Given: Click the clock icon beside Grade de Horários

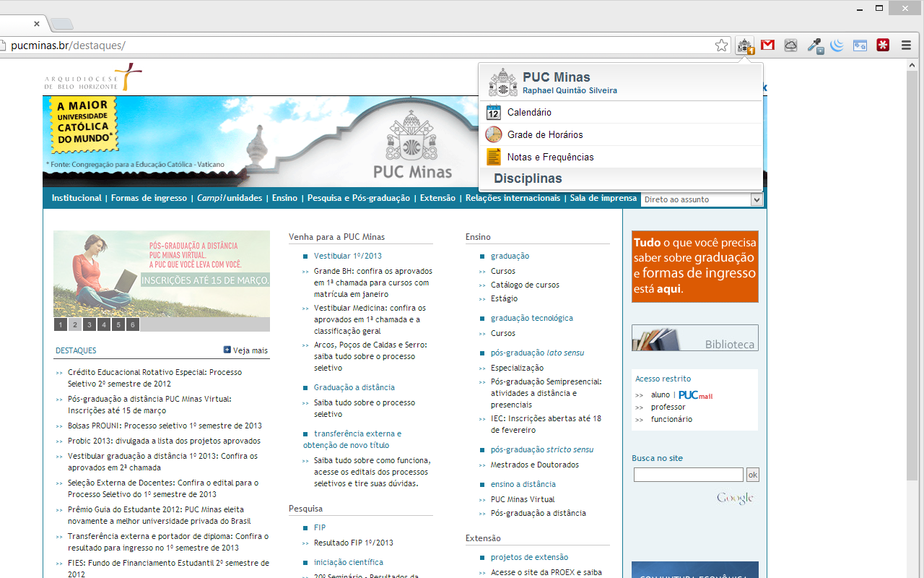Looking at the screenshot, I should [494, 134].
